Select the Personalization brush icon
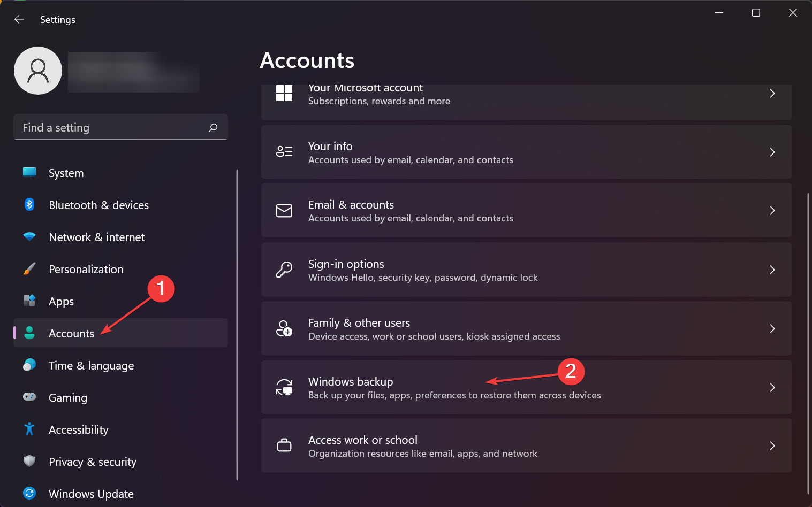 tap(29, 269)
